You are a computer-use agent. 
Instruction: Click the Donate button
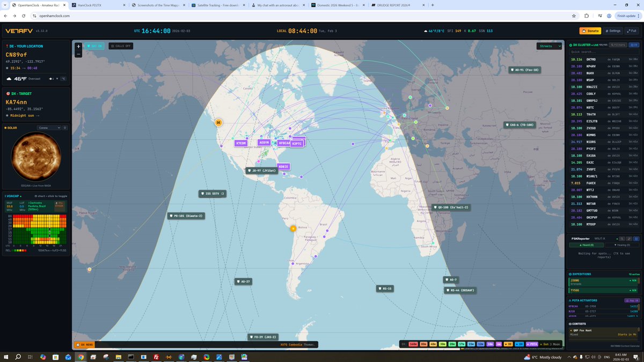590,31
